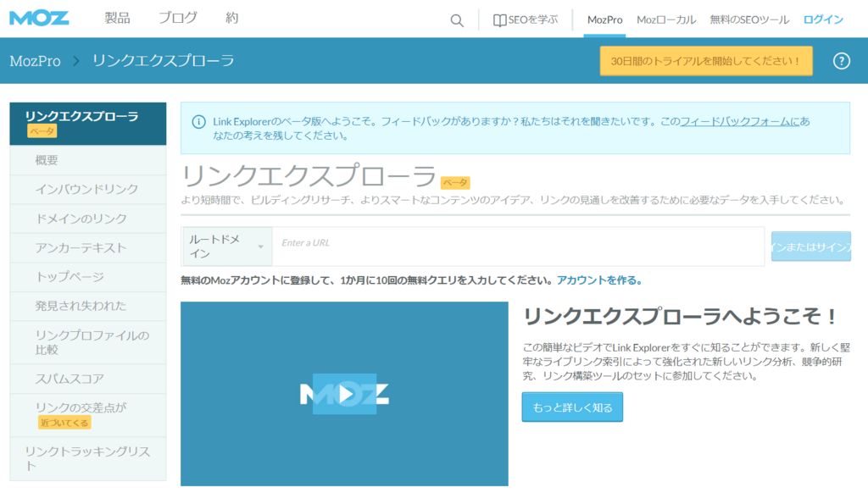This screenshot has width=868, height=493.
Task: Click the ベータ badge beside page heading
Action: tap(455, 183)
